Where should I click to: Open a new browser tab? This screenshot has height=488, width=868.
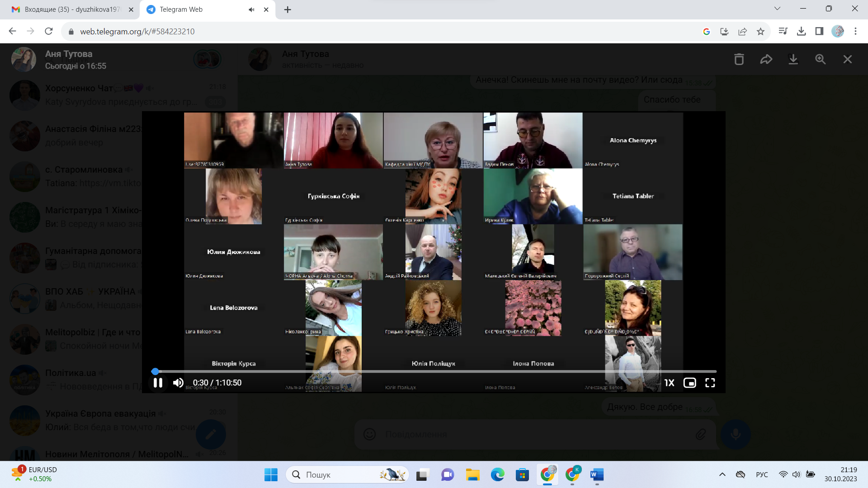tap(288, 9)
